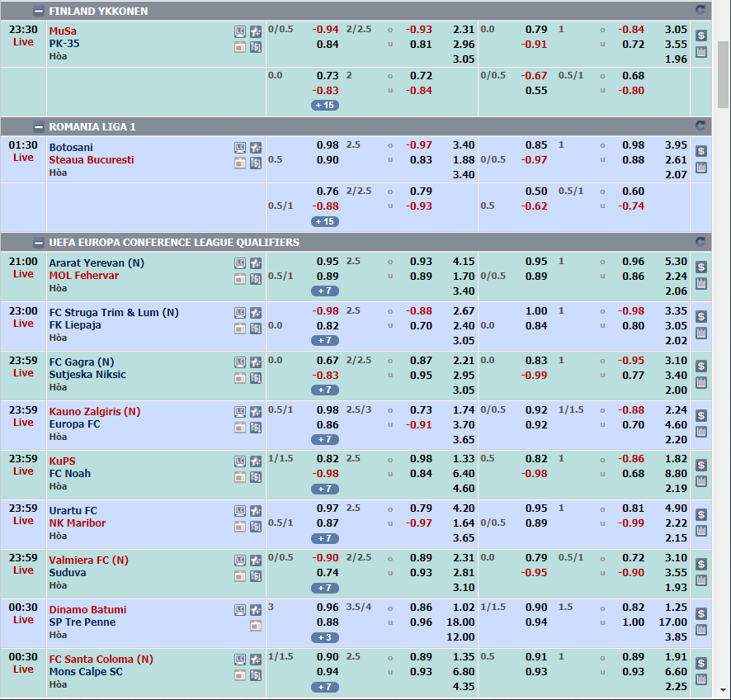Screen dimensions: 731x700
Task: Open statistics chart for FC Struga match
Action: pos(700,333)
